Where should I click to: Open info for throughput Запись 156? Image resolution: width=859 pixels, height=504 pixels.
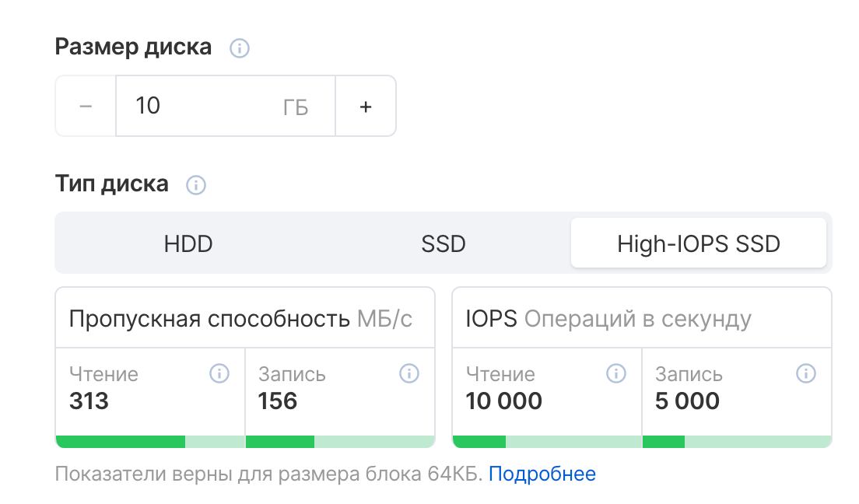pos(408,374)
